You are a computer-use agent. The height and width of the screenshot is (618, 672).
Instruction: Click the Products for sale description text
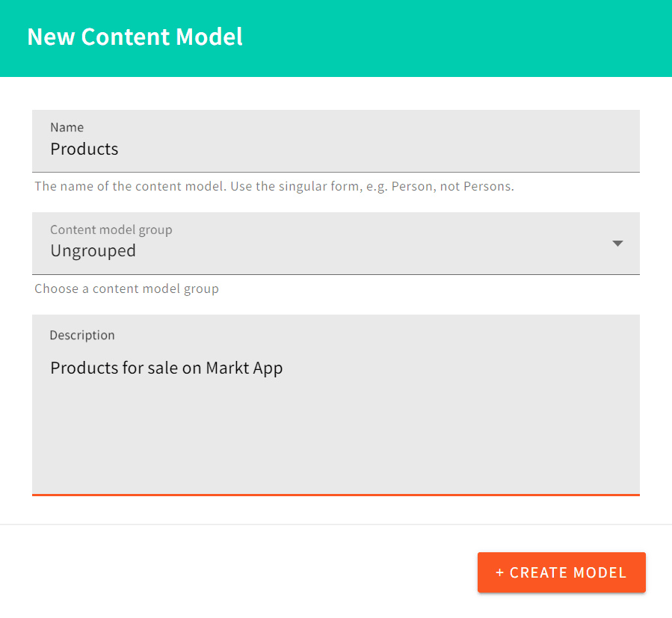point(166,368)
